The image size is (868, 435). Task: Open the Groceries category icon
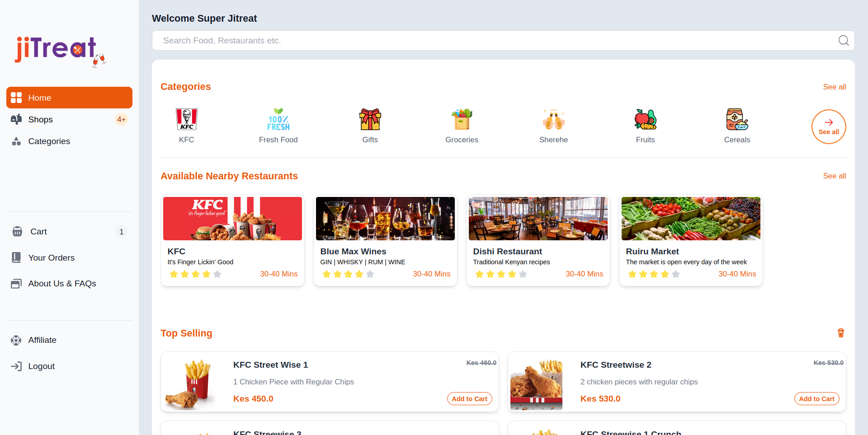click(462, 119)
